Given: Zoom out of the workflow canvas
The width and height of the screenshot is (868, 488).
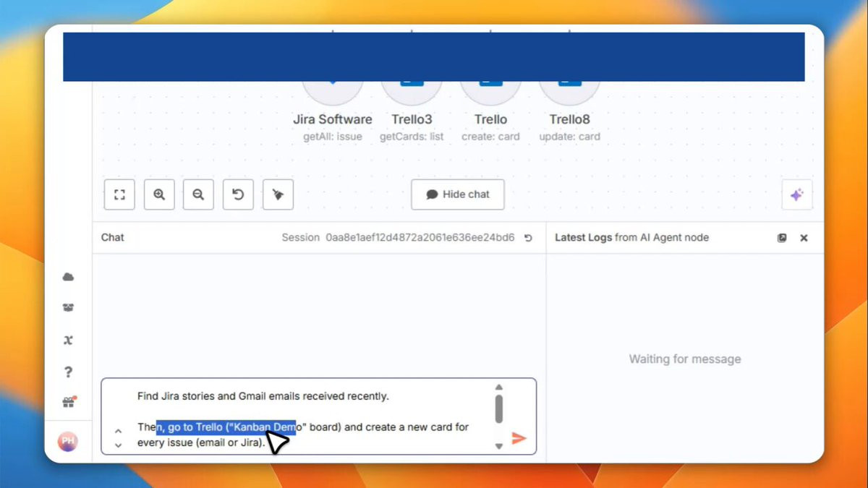Looking at the screenshot, I should 198,194.
